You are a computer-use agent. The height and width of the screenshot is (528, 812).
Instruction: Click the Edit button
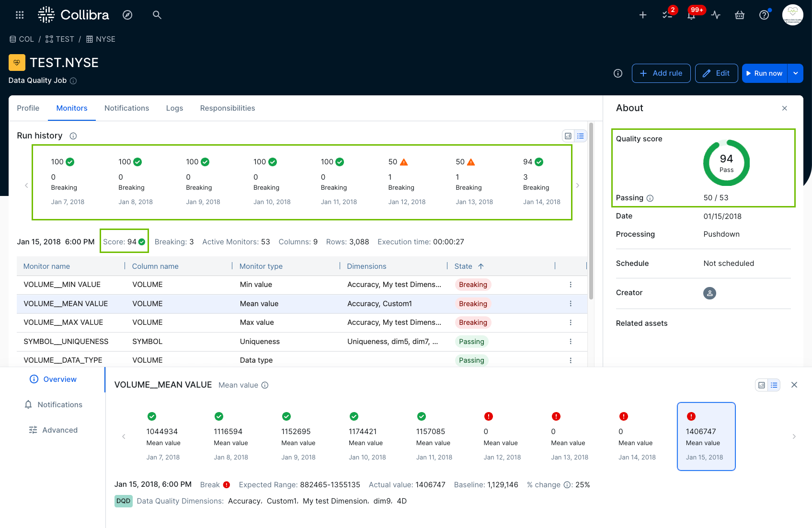pos(716,73)
